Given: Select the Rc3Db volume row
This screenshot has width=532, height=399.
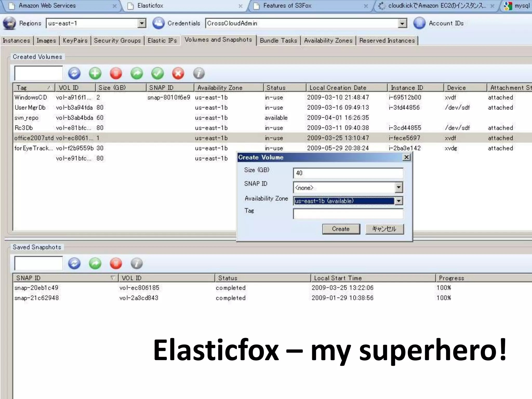Looking at the screenshot, I should (273, 128).
